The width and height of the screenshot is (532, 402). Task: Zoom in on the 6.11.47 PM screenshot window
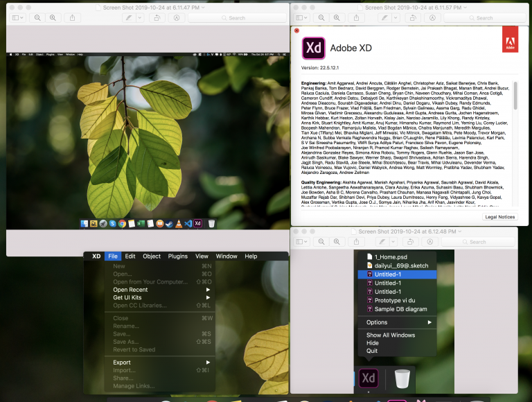[x=53, y=17]
